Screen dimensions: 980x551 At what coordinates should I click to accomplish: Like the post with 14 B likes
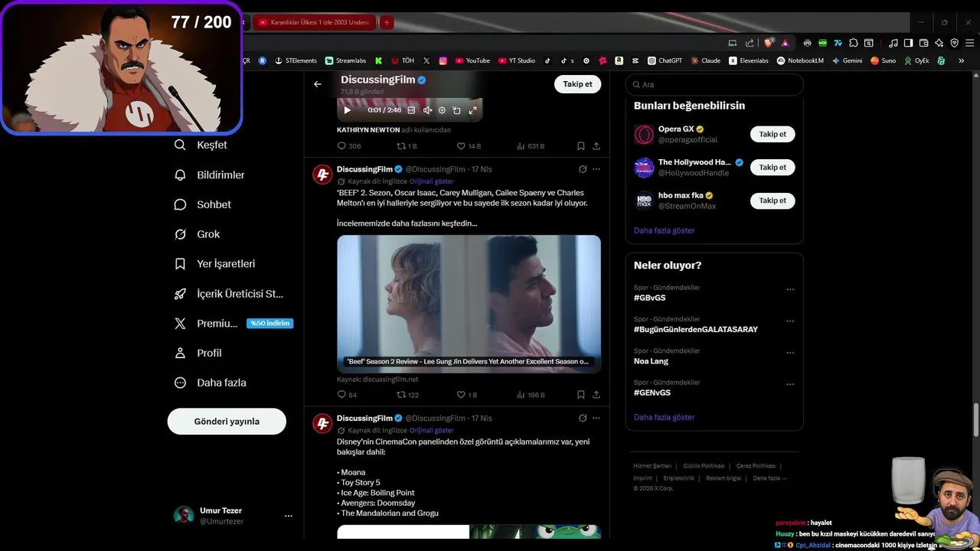[x=469, y=145]
